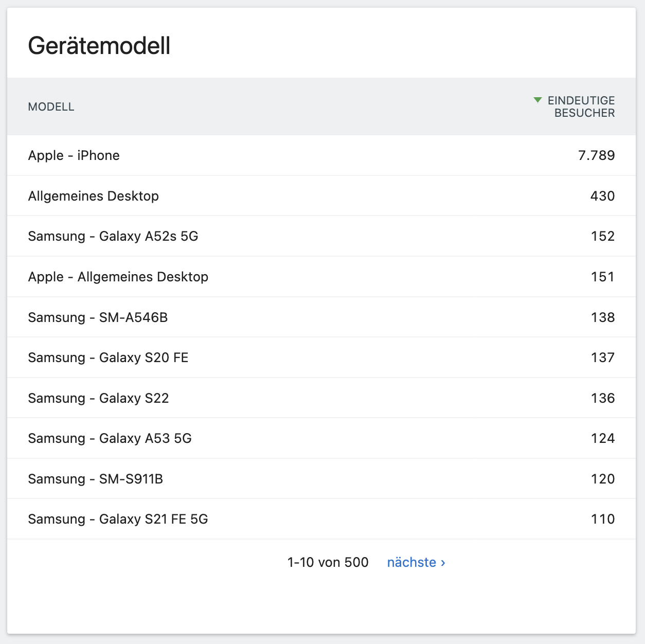Open the Apple - Allgemeines Desktop row
The width and height of the screenshot is (645, 644).
tap(118, 277)
